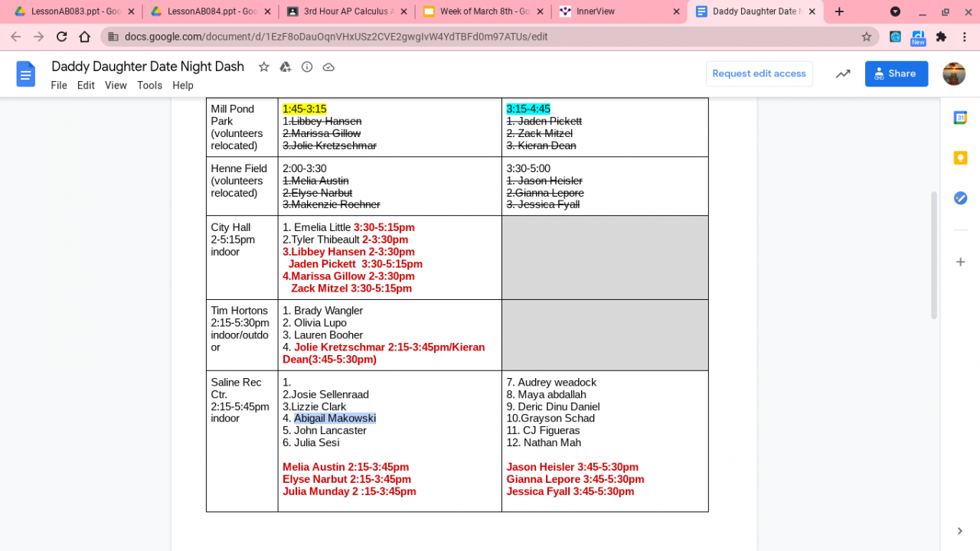Click the document title Daddy Daughter Date Night Dash
This screenshot has height=551, width=980.
(x=148, y=67)
